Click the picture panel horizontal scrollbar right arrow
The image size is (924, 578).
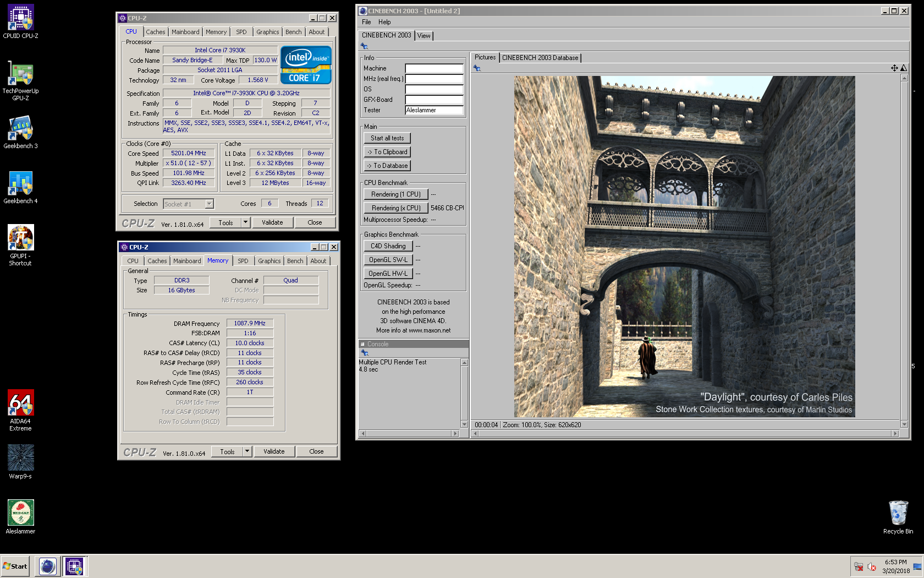(x=895, y=434)
